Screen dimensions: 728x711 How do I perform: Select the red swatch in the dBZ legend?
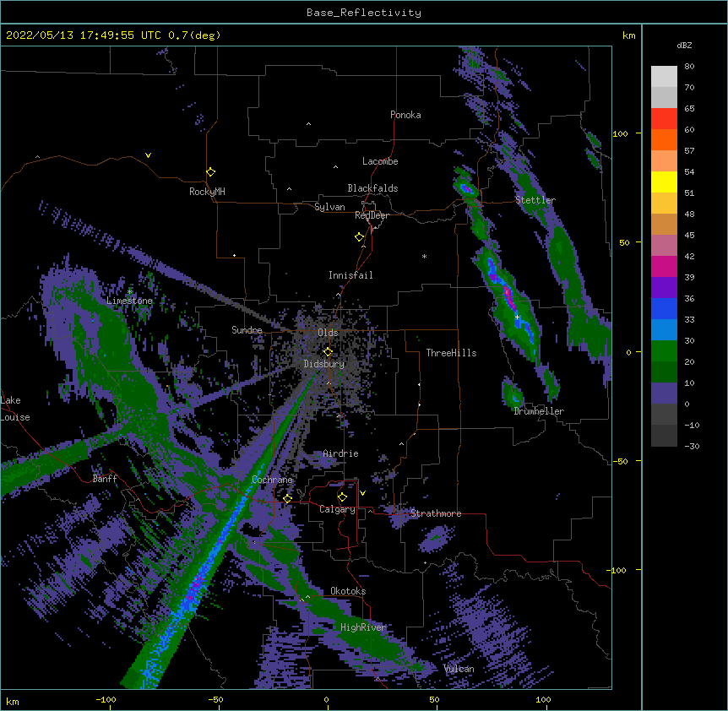[x=664, y=118]
